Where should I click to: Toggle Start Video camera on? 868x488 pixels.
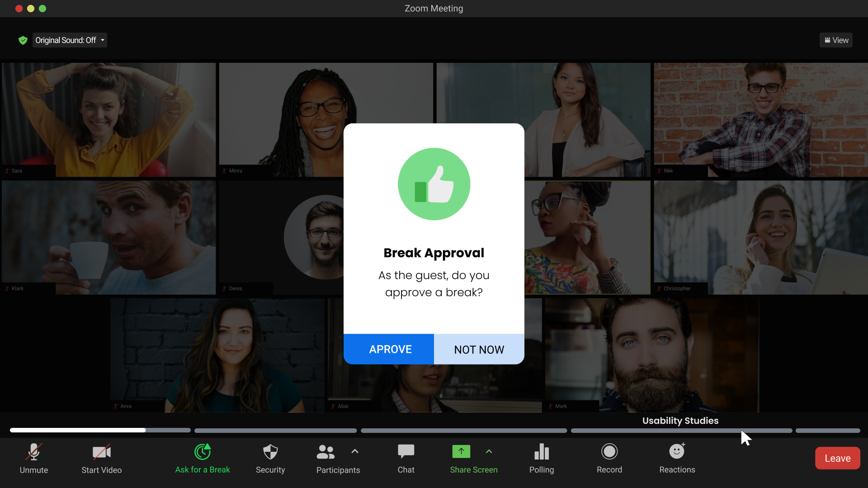[x=102, y=452]
